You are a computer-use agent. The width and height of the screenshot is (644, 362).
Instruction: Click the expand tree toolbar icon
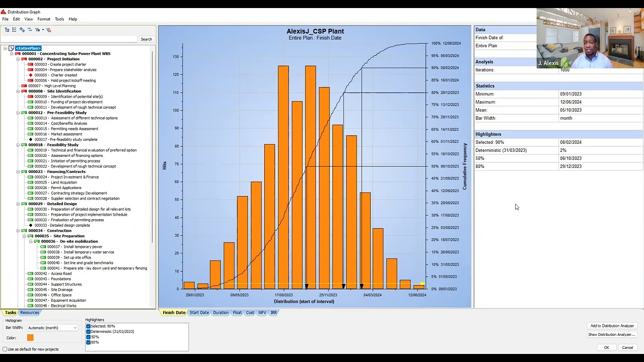coord(7,30)
